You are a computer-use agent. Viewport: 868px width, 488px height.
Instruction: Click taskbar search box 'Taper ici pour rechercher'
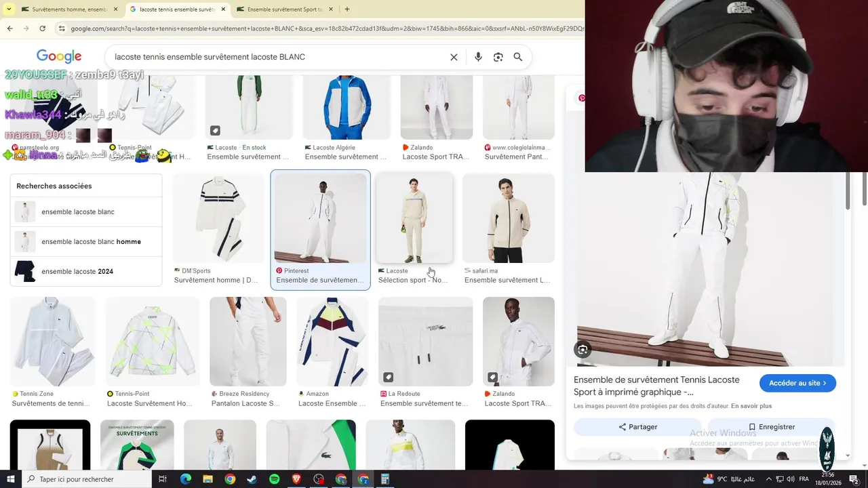(x=86, y=479)
